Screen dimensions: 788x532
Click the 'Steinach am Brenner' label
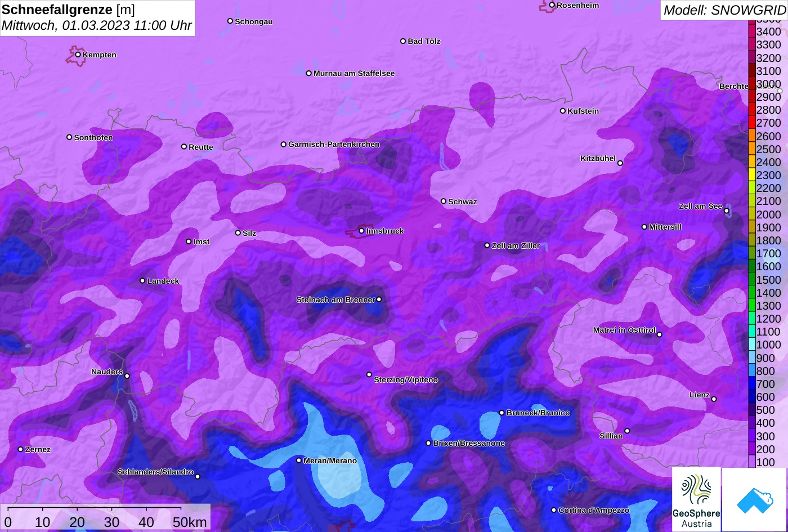coord(335,299)
